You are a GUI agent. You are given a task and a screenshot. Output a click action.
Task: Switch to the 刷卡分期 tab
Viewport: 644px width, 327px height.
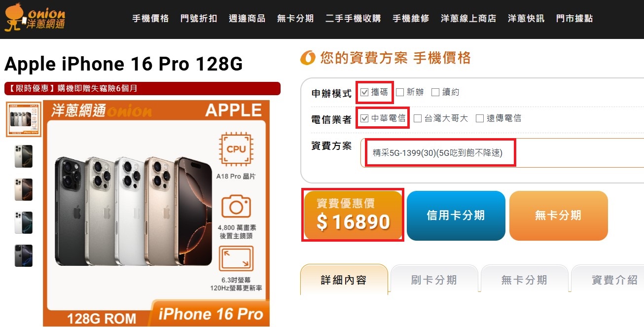tap(434, 280)
